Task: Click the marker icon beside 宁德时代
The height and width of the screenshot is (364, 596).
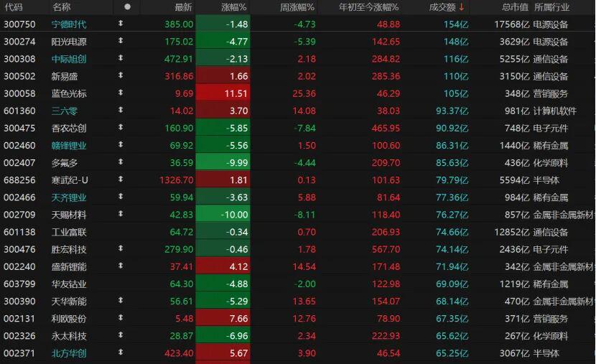Action: [x=120, y=24]
